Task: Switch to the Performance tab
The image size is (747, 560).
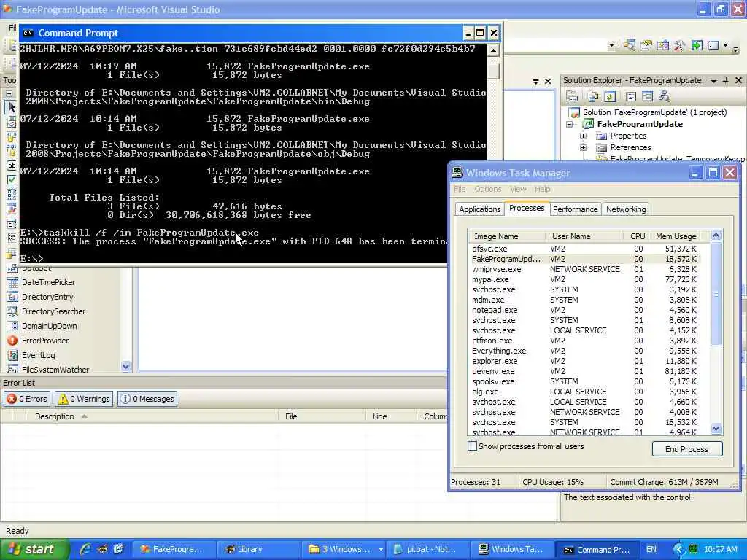Action: 575,209
